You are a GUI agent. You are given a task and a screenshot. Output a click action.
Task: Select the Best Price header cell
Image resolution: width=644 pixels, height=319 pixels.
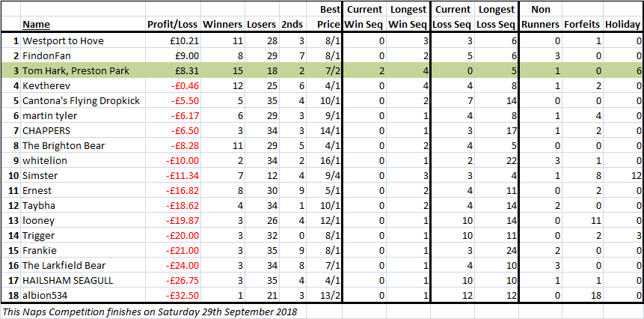point(329,17)
